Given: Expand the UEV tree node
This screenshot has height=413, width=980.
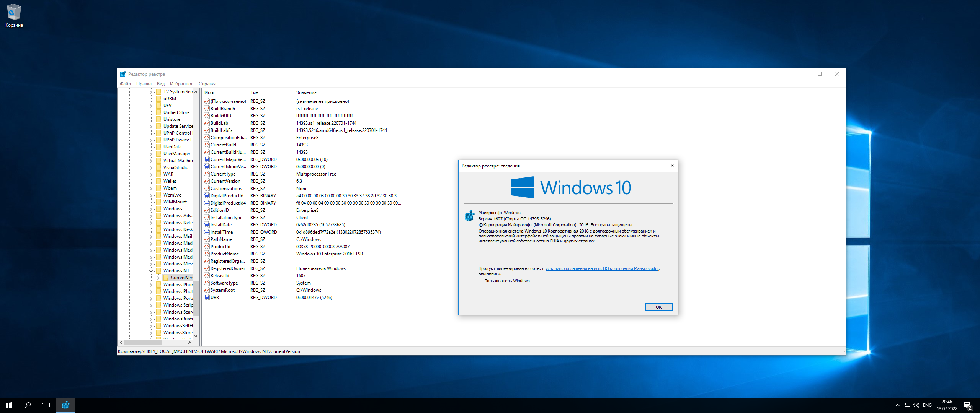Looking at the screenshot, I should coord(151,106).
